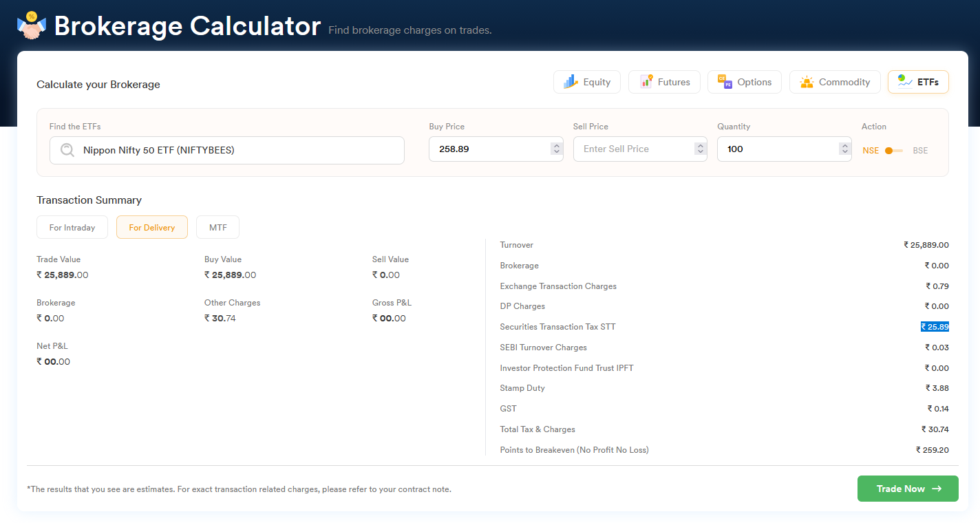The height and width of the screenshot is (523, 980).
Task: Click the Nippon Nifty 50 ETF search field
Action: 234,150
